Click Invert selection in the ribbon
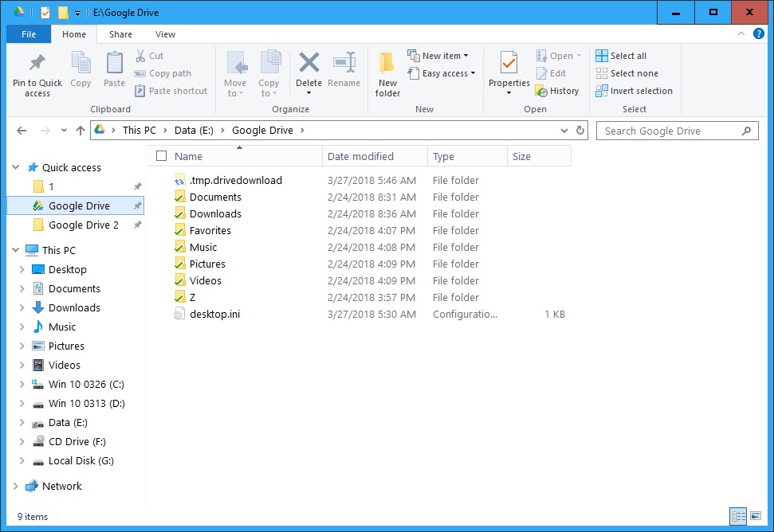Viewport: 774px width, 532px height. point(635,91)
